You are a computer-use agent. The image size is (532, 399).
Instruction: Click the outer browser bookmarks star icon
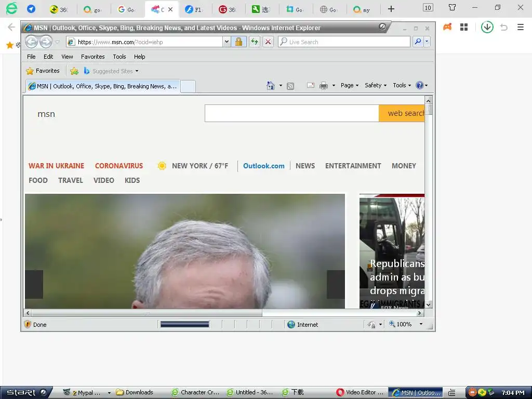click(x=10, y=45)
